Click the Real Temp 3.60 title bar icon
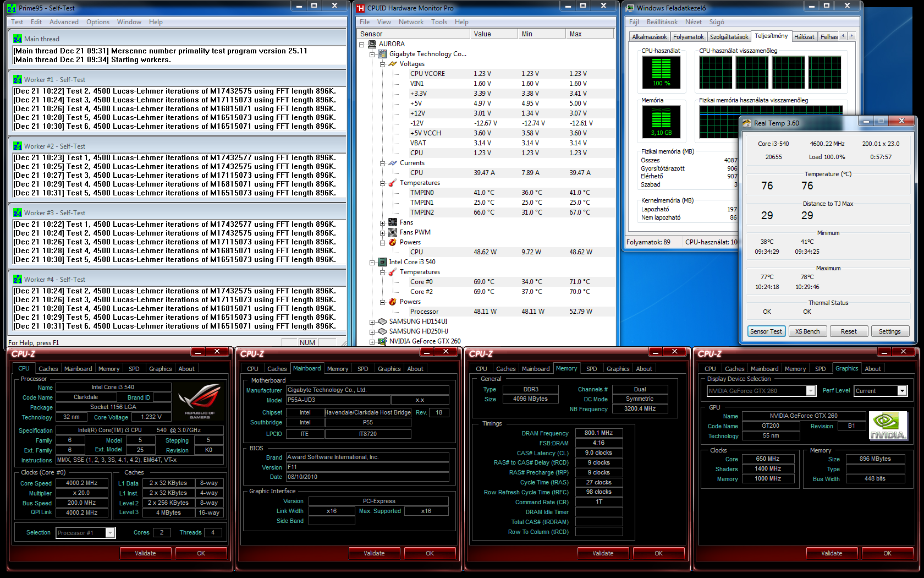The image size is (924, 578). point(747,123)
